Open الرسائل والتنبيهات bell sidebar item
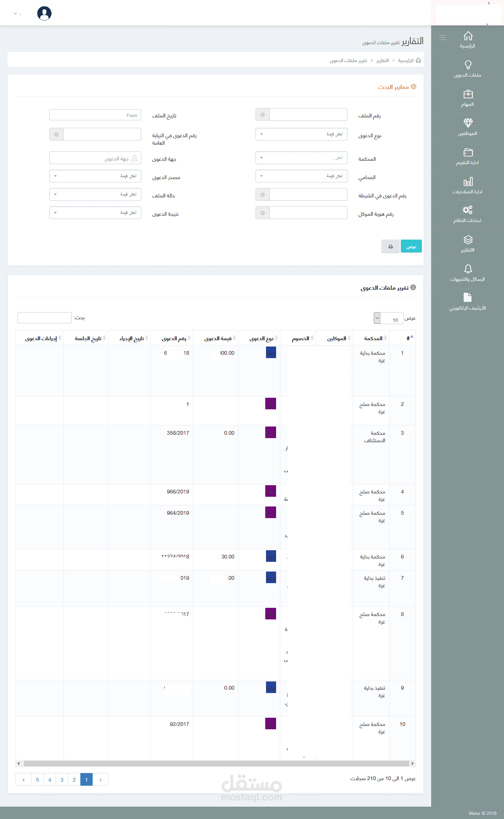504x819 pixels. point(468,274)
